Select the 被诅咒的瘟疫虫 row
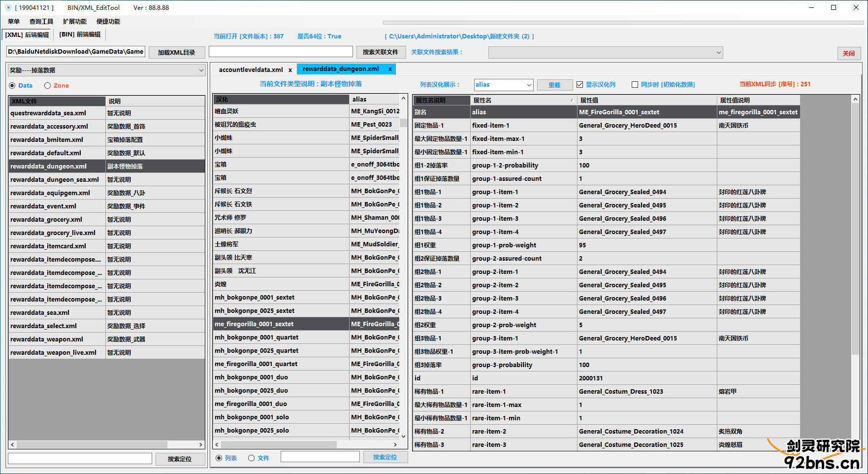This screenshot has width=868, height=474. (306, 124)
